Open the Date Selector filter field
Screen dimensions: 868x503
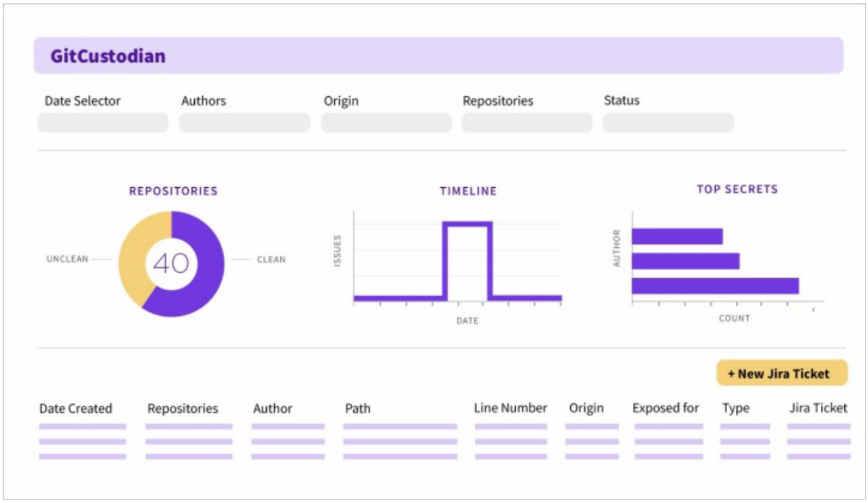(102, 123)
